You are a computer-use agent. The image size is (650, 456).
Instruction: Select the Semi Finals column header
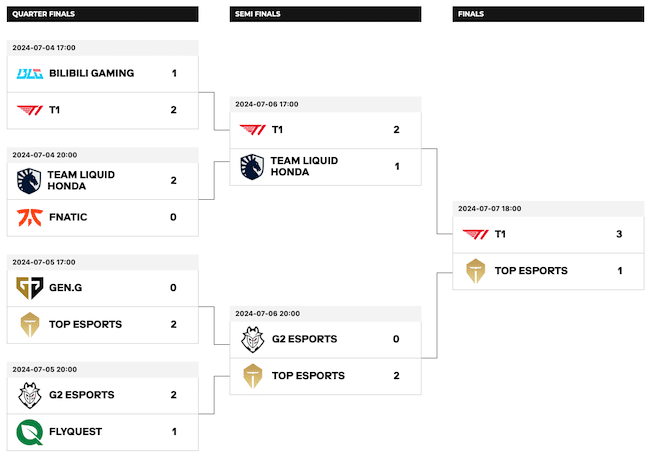point(256,15)
